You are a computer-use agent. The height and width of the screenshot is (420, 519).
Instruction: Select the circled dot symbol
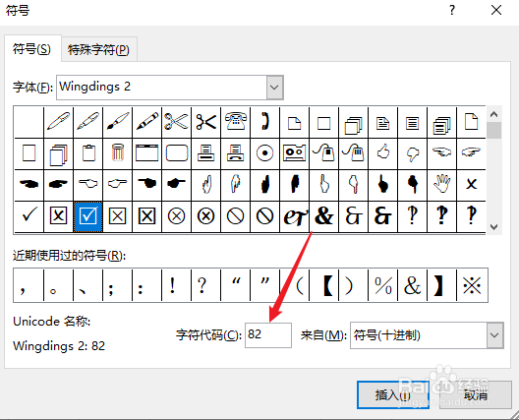point(264,153)
